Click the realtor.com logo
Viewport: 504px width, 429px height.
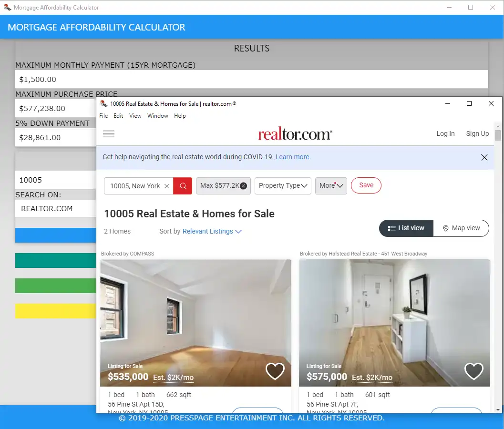(x=295, y=133)
